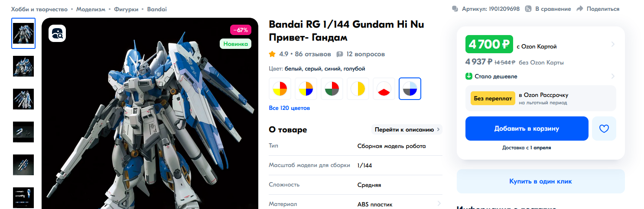
Task: Pick the red-white-green color variant
Action: 332,89
